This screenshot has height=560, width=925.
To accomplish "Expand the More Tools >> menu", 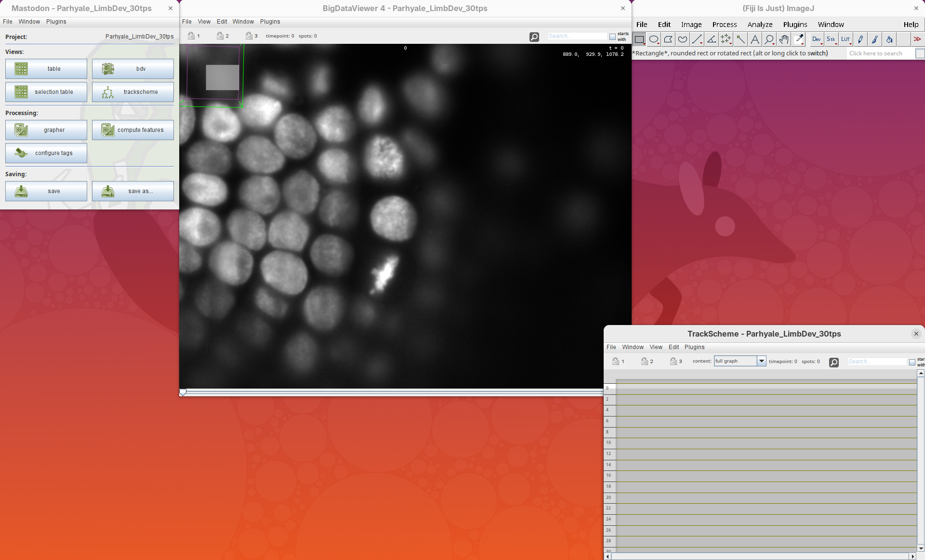I will pyautogui.click(x=917, y=39).
